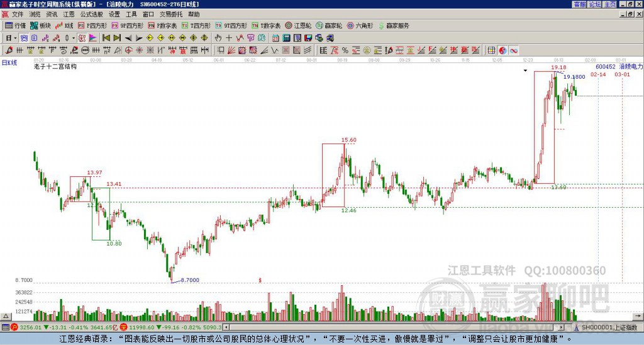Open the 工具 menu
Viewport: 644px width, 345px height.
point(131,14)
